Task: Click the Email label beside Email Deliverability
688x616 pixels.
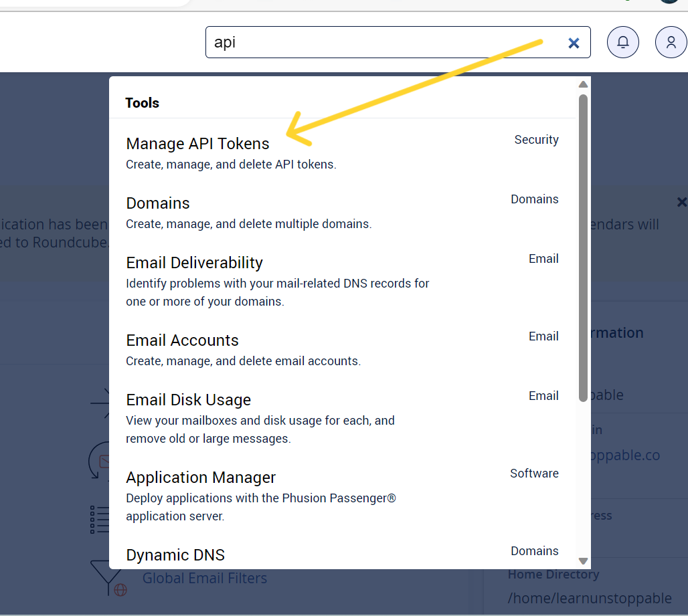Action: pyautogui.click(x=543, y=259)
